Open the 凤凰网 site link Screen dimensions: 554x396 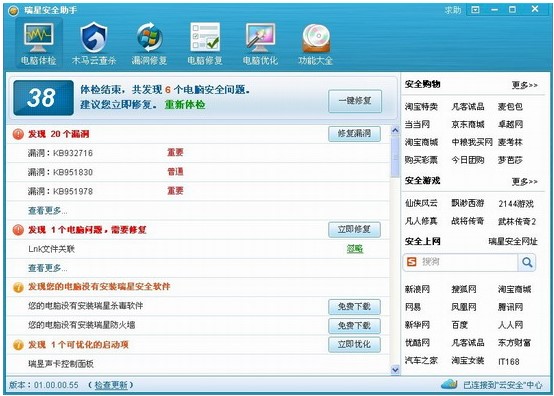pyautogui.click(x=464, y=307)
